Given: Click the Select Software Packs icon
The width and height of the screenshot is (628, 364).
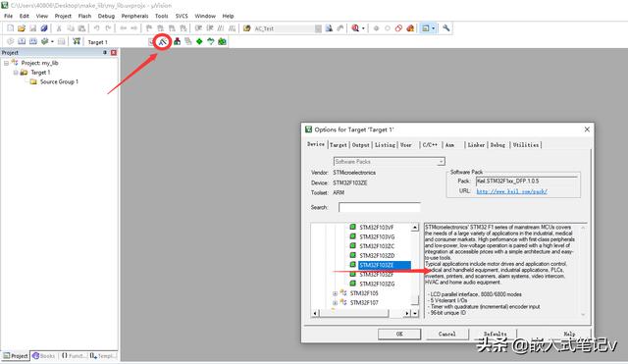Looking at the screenshot, I should (x=211, y=41).
